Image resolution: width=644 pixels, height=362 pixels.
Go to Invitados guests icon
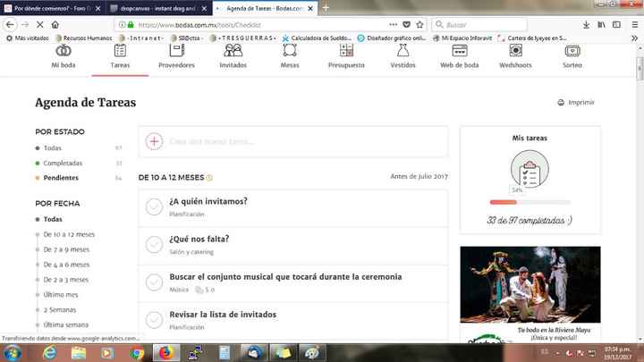233,52
